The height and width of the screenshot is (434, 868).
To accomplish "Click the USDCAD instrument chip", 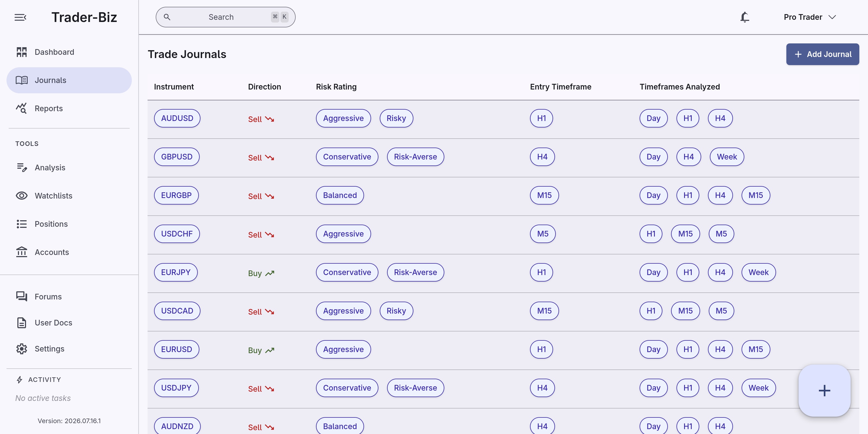I will [x=177, y=311].
